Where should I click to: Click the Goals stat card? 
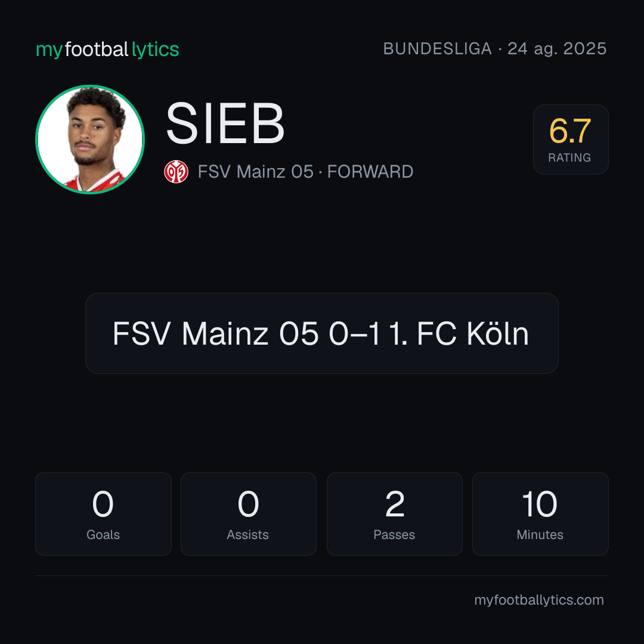[103, 514]
